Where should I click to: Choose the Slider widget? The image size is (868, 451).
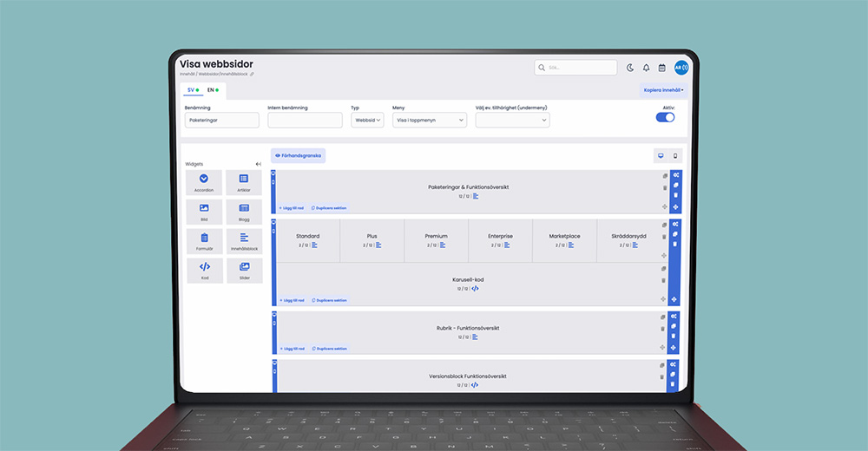click(244, 271)
